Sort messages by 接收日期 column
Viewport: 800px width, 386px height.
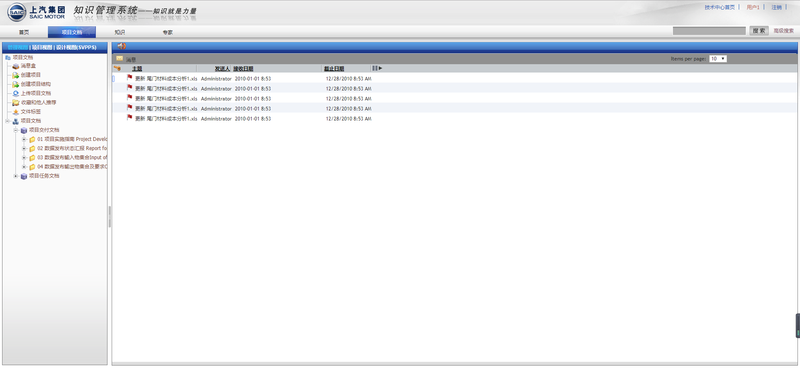(243, 68)
